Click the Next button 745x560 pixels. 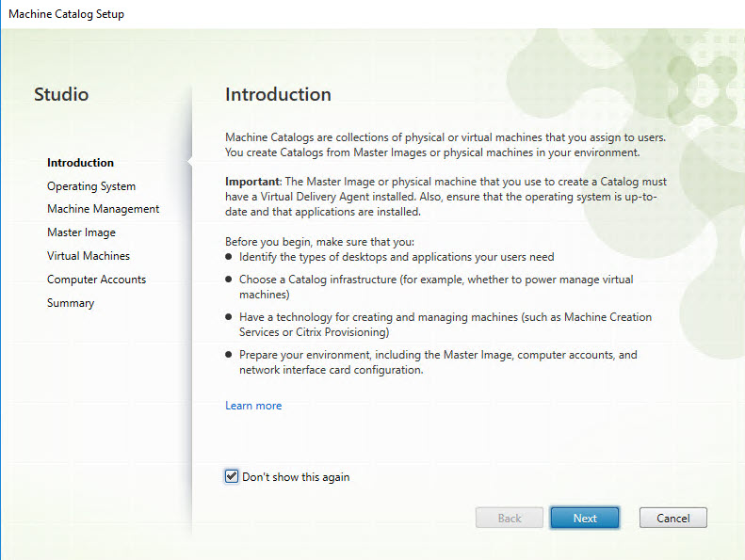click(x=584, y=518)
